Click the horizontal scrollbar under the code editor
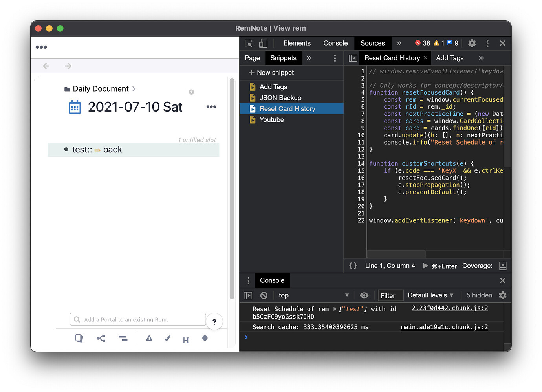Viewport: 542px width, 392px height. tap(396, 254)
